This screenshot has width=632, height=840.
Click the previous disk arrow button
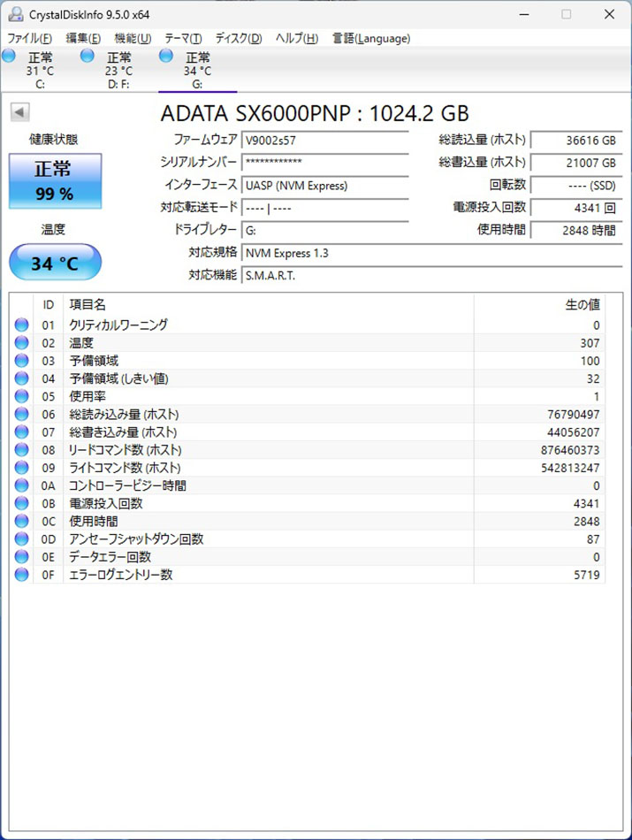[x=19, y=112]
